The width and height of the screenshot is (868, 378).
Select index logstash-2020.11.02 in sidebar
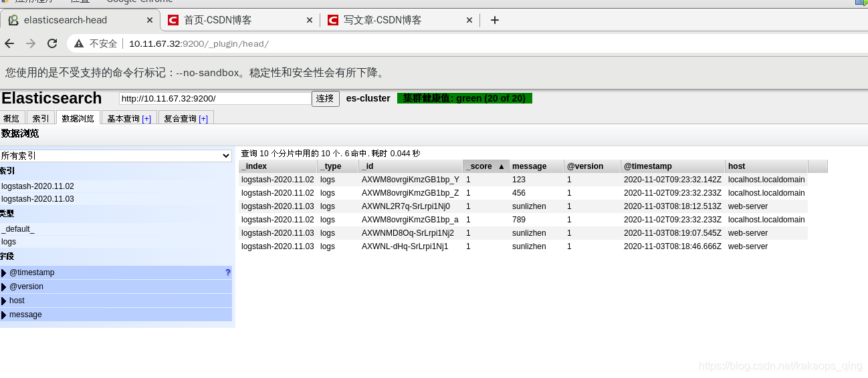(x=37, y=186)
